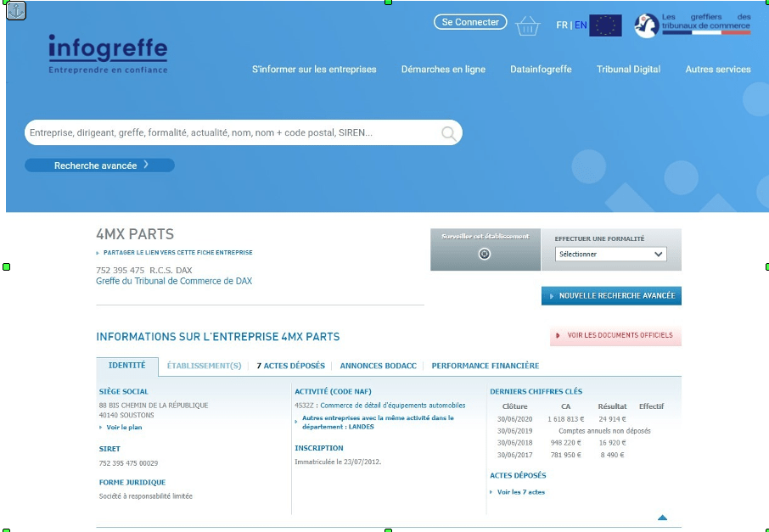
Task: Click the eye icon under Surveiller cet établissement
Action: pyautogui.click(x=485, y=254)
